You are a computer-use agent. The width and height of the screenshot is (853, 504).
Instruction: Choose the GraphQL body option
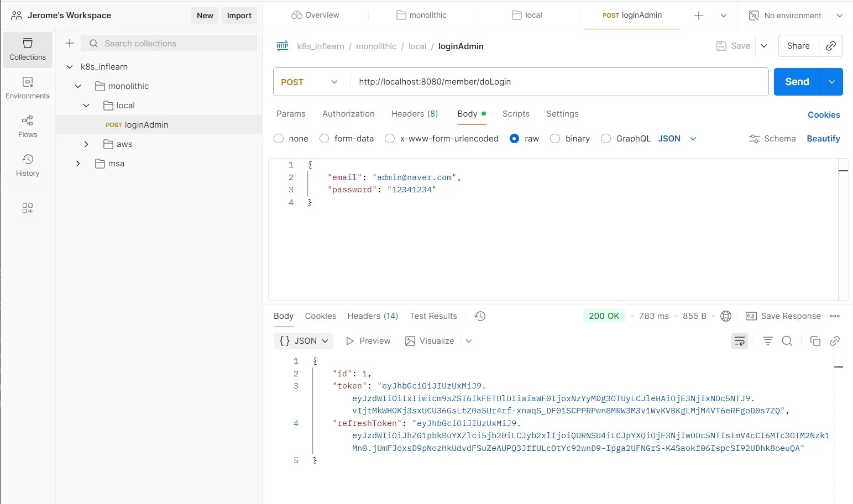point(606,139)
